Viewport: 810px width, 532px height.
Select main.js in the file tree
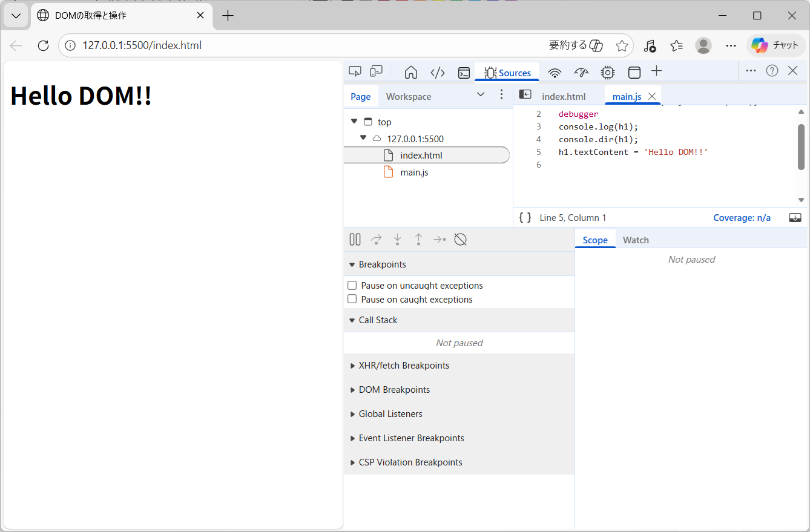[414, 172]
